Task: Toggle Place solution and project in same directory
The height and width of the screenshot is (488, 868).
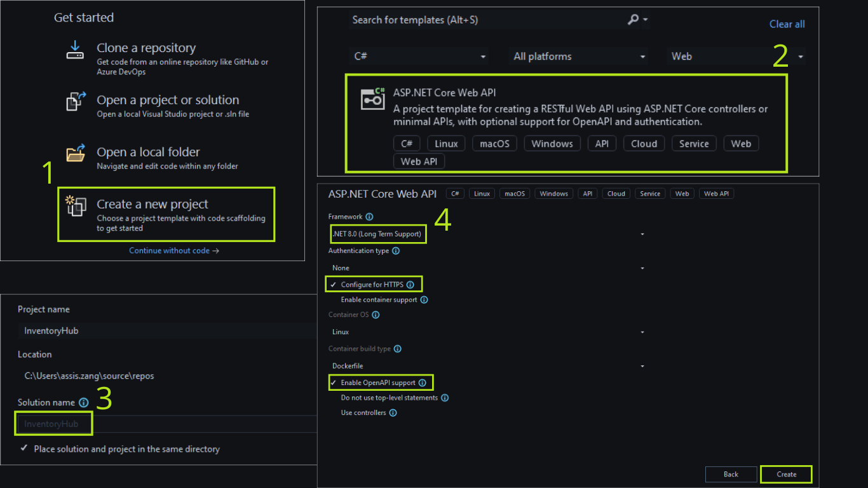Action: click(24, 449)
